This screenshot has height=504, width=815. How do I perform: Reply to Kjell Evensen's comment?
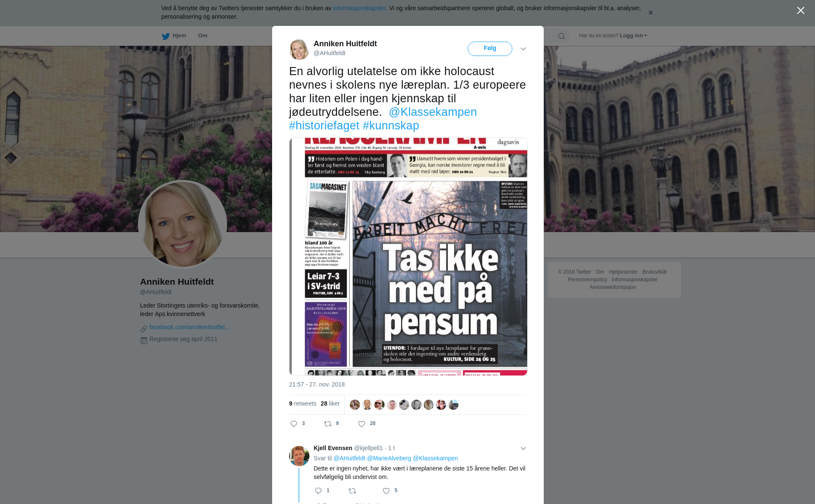tap(318, 491)
